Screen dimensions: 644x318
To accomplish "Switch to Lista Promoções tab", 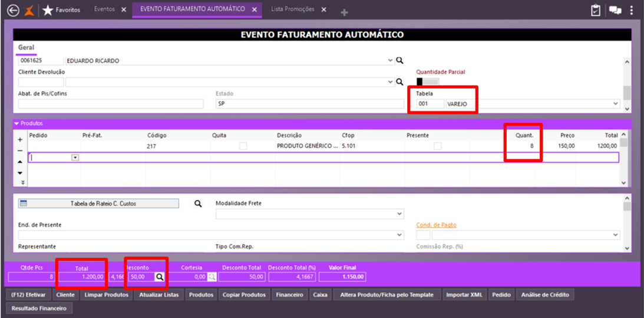I will [292, 9].
